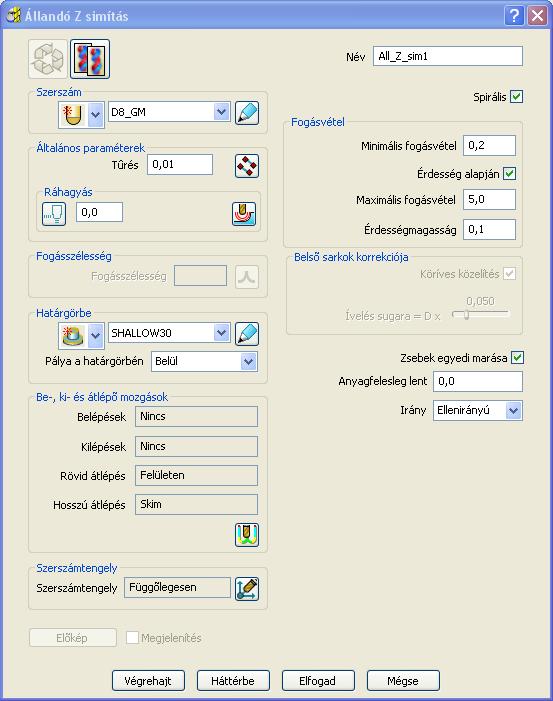Image resolution: width=553 pixels, height=701 pixels.
Task: Open leads and links settings icon
Action: click(247, 535)
